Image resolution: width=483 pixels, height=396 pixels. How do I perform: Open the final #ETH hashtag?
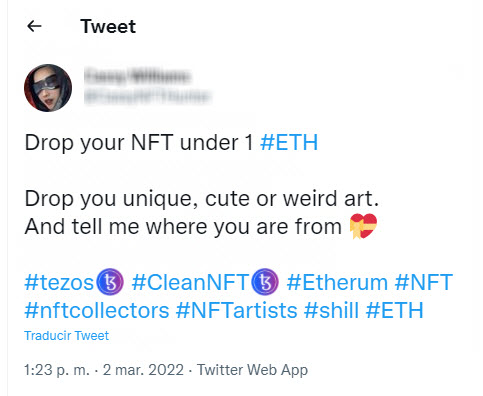pyautogui.click(x=394, y=311)
